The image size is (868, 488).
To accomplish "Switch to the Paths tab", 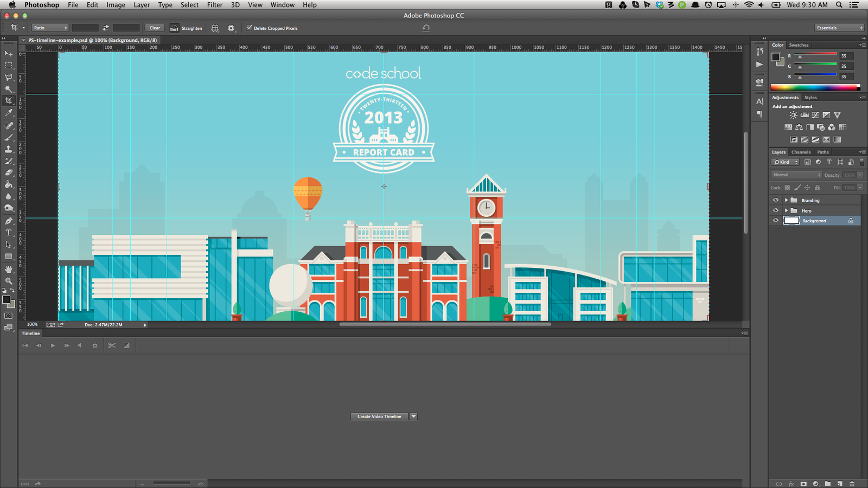I will click(823, 152).
